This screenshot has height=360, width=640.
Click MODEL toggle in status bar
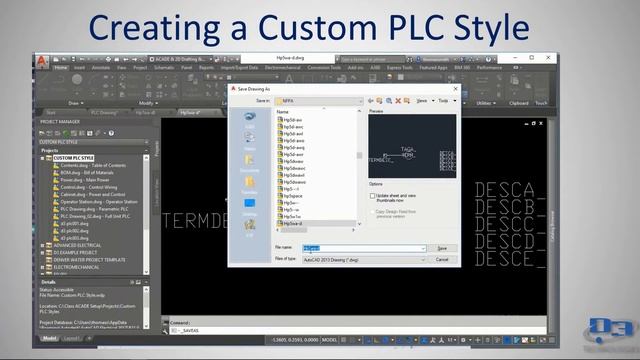329,340
